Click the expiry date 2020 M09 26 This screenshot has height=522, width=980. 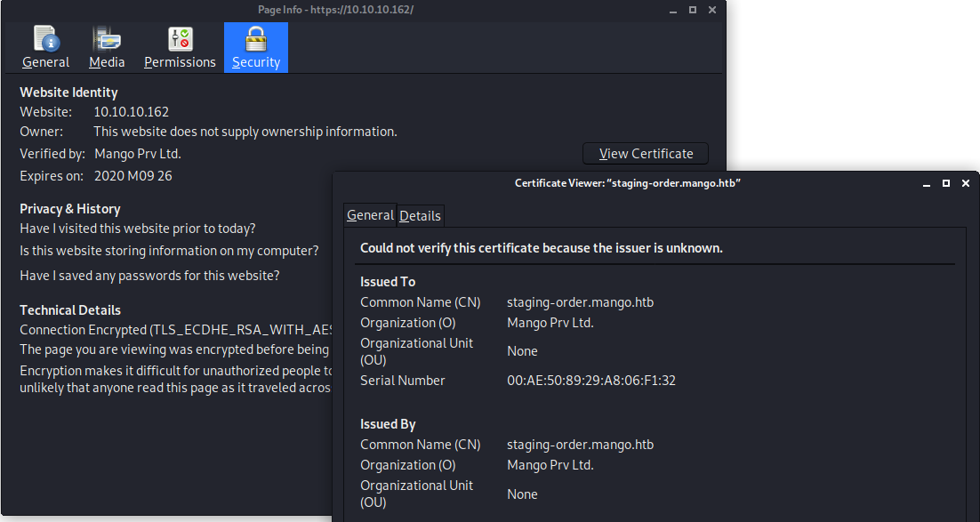coord(133,176)
